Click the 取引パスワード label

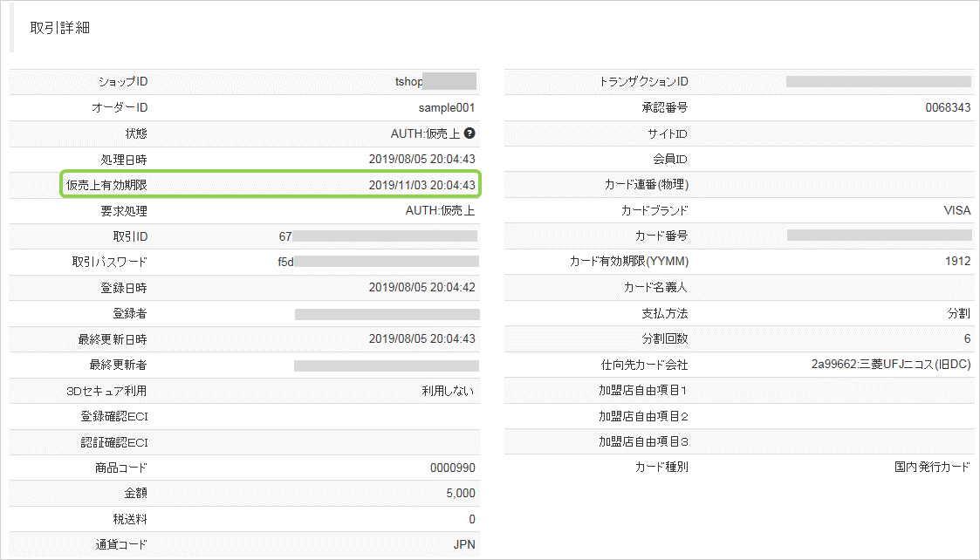click(110, 262)
